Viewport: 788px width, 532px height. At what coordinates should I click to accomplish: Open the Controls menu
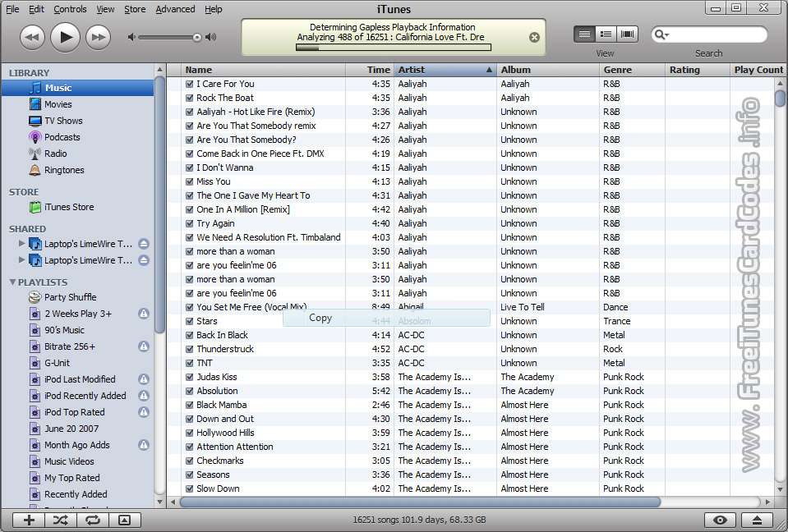[x=70, y=9]
